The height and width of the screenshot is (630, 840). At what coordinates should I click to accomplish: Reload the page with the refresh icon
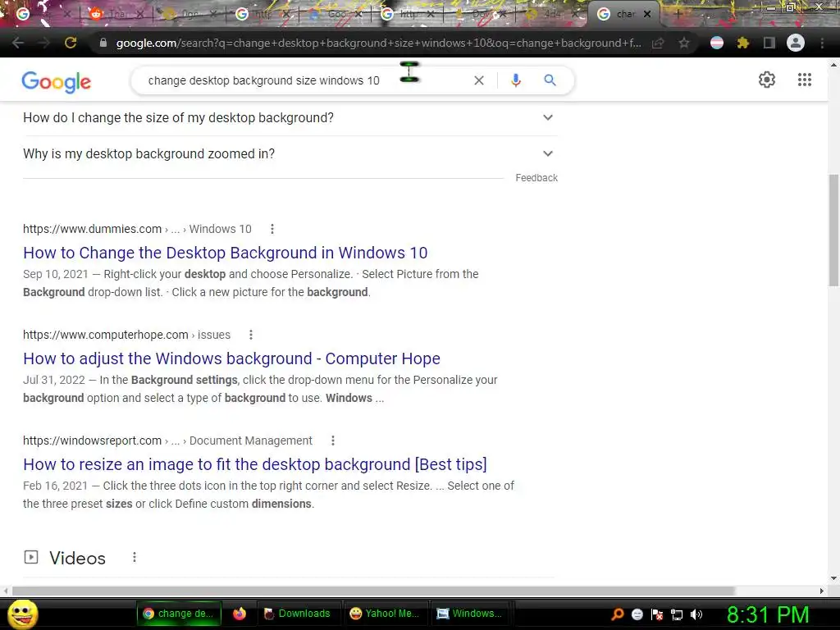[x=71, y=43]
